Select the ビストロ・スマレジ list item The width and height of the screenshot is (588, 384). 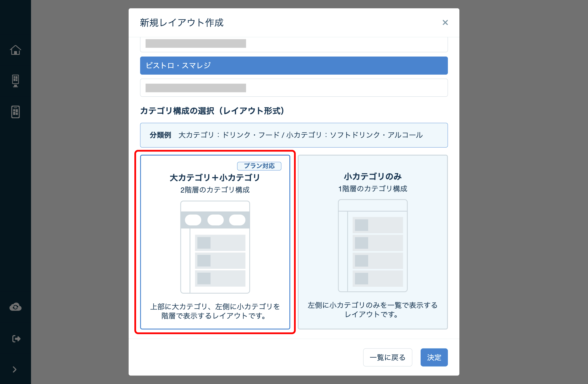click(x=294, y=65)
